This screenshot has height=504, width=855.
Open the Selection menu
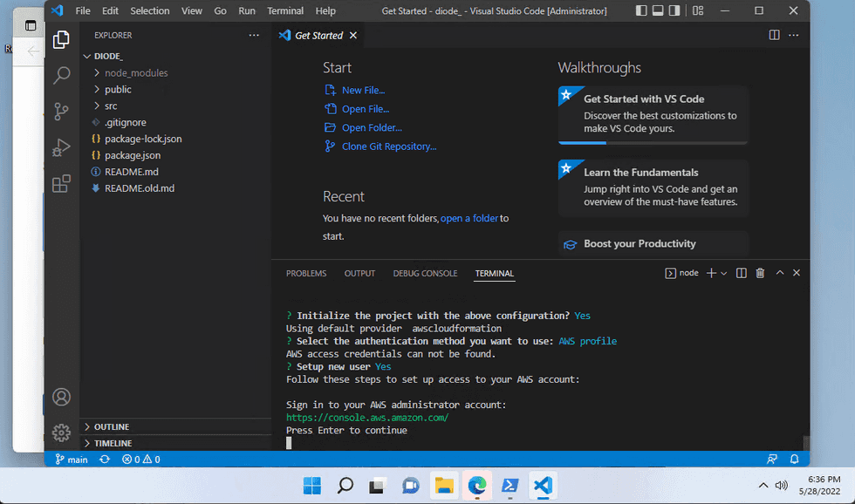coord(149,10)
